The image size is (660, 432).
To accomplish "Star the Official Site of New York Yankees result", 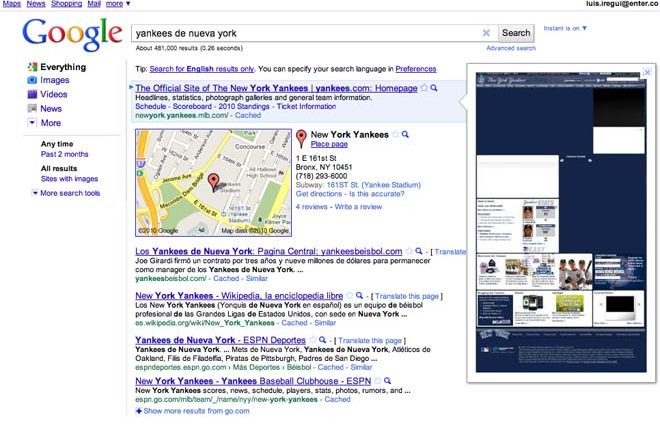I will [x=424, y=88].
